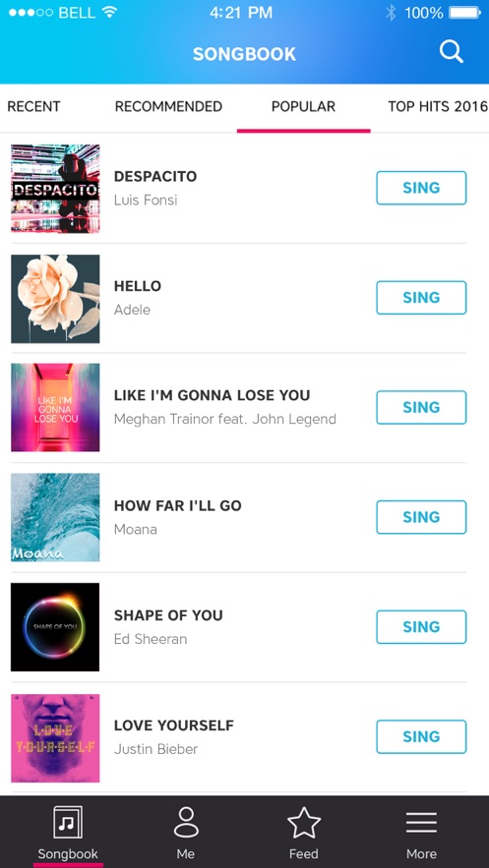
Task: Open the More hamburger menu icon
Action: coord(421,823)
